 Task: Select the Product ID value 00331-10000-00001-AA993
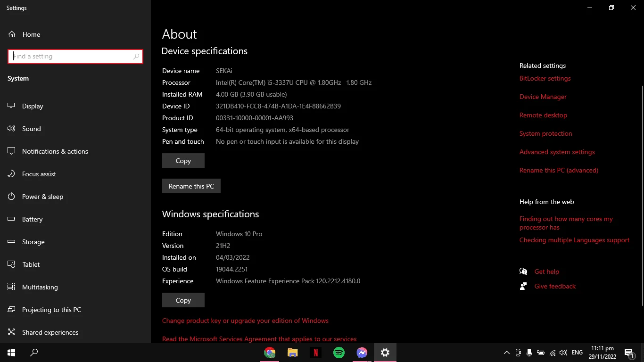255,118
